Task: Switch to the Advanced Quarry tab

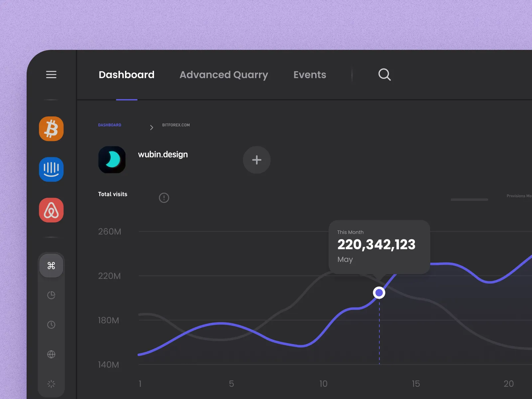Action: (223, 74)
